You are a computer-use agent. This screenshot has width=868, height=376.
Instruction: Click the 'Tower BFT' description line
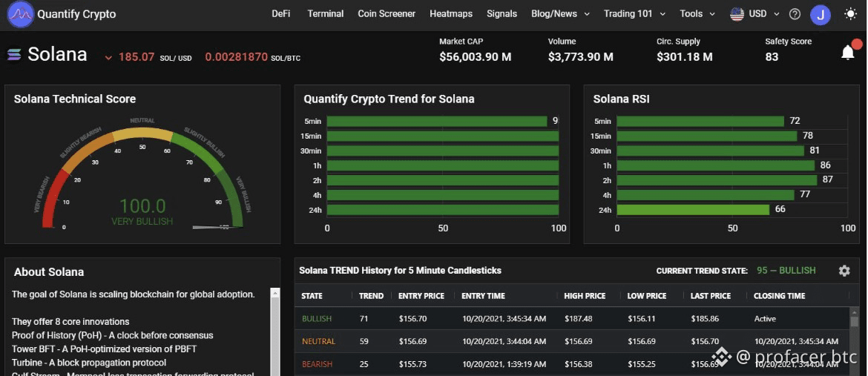(x=104, y=349)
